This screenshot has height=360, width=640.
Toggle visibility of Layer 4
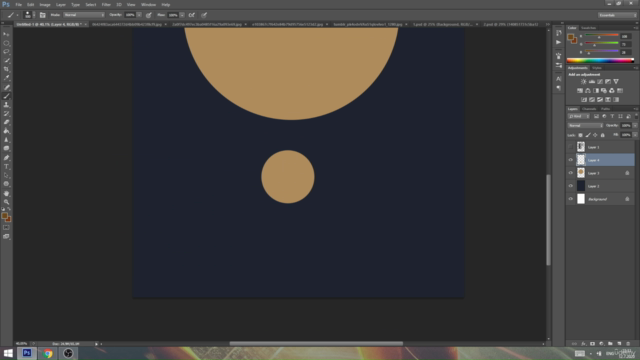pos(571,160)
